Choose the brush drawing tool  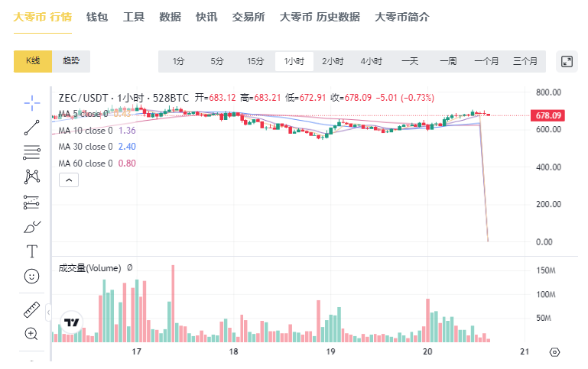(31, 227)
